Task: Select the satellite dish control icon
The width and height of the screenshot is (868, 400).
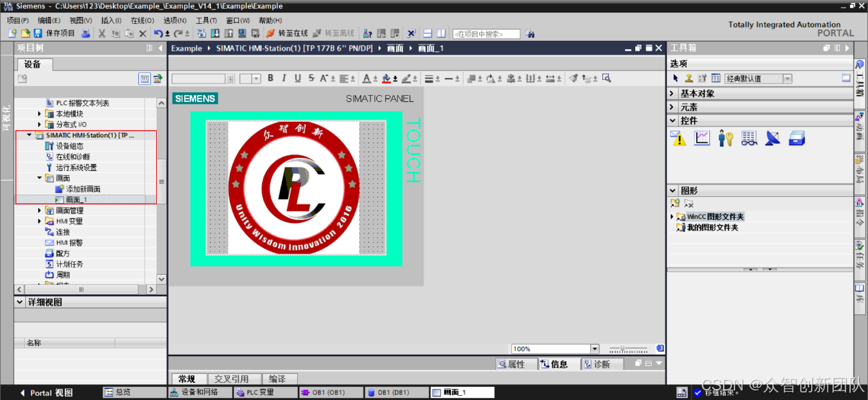Action: (773, 137)
